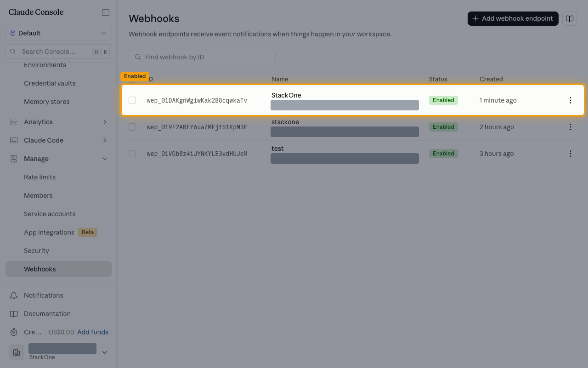Open the organization account switcher chevron
This screenshot has width=588, height=368.
click(105, 352)
